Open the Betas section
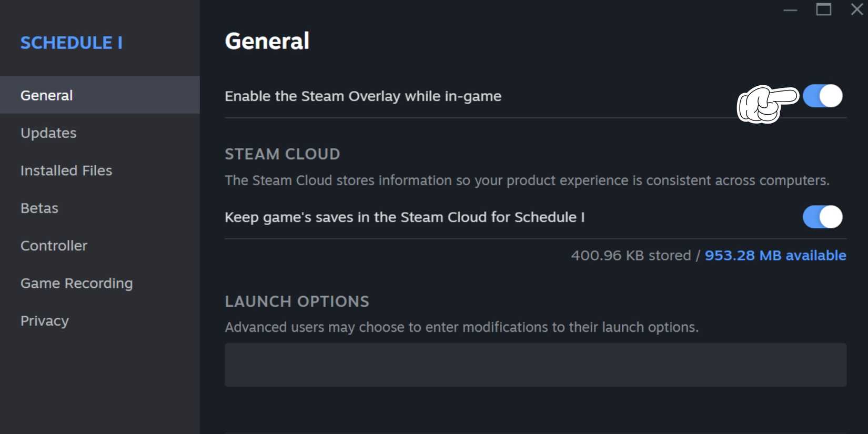The image size is (868, 434). (39, 208)
